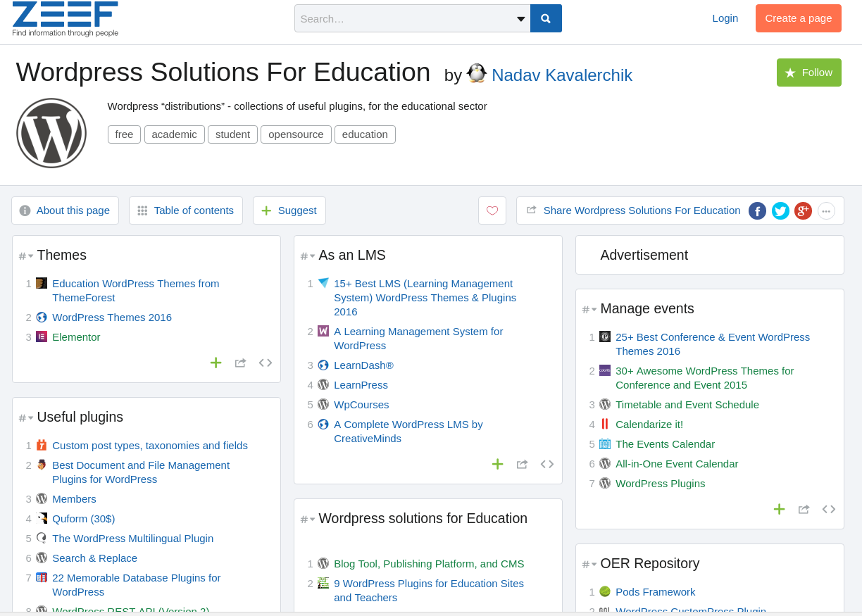This screenshot has height=616, width=862.
Task: Open Education WordPress Themes from ThemeForest link
Action: click(136, 291)
